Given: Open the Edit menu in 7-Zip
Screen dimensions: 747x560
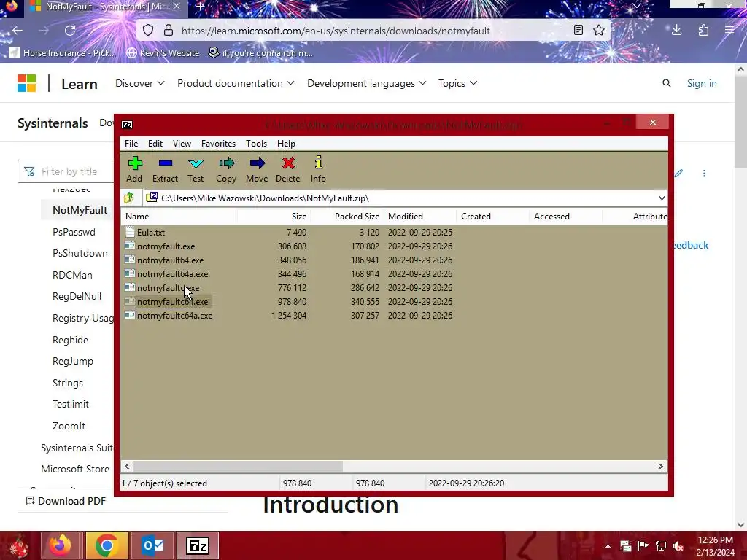Looking at the screenshot, I should click(x=155, y=144).
